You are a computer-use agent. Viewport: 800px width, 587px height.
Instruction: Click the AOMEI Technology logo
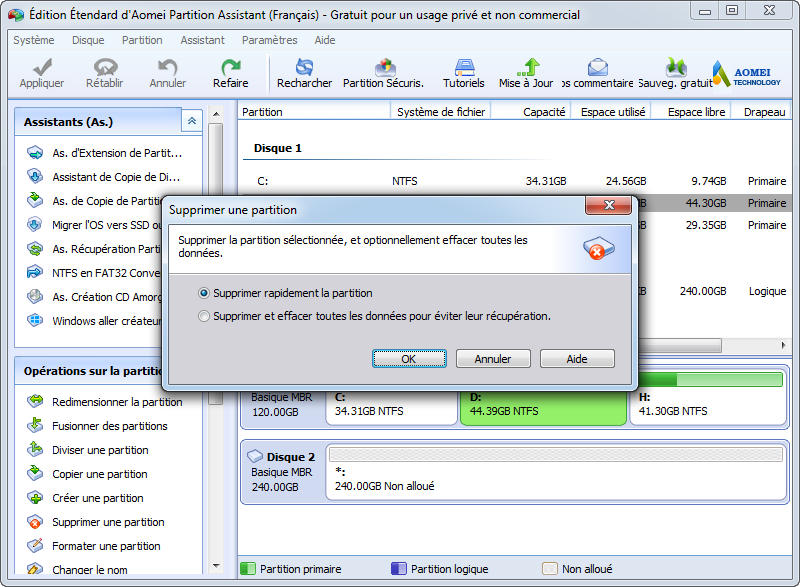[x=747, y=74]
